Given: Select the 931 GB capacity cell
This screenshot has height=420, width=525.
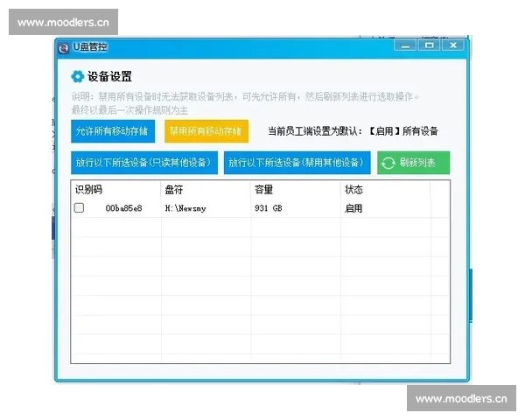Looking at the screenshot, I should pyautogui.click(x=269, y=208).
